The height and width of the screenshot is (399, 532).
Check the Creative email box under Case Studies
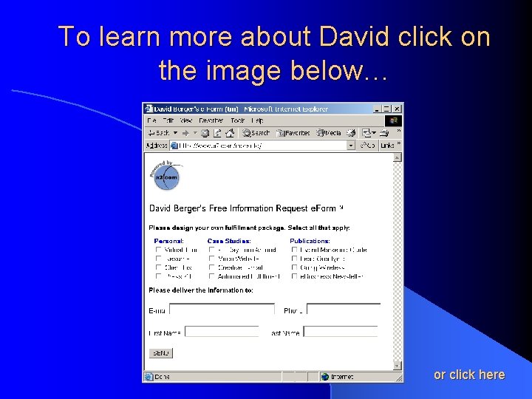click(212, 267)
